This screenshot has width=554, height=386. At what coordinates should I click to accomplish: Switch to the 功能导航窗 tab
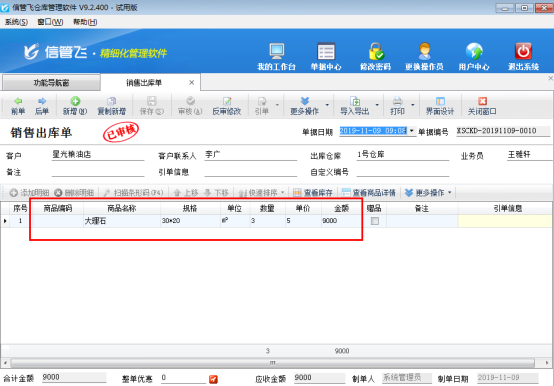(x=51, y=83)
